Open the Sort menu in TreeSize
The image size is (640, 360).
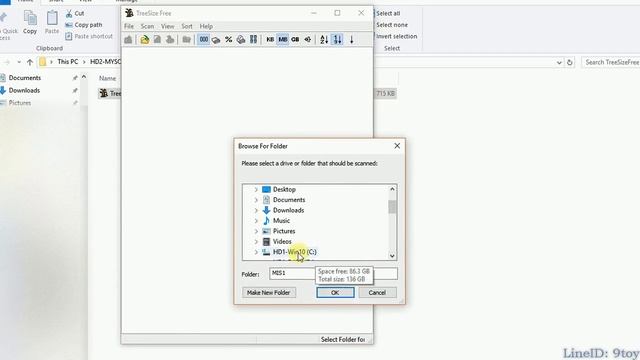(x=187, y=26)
